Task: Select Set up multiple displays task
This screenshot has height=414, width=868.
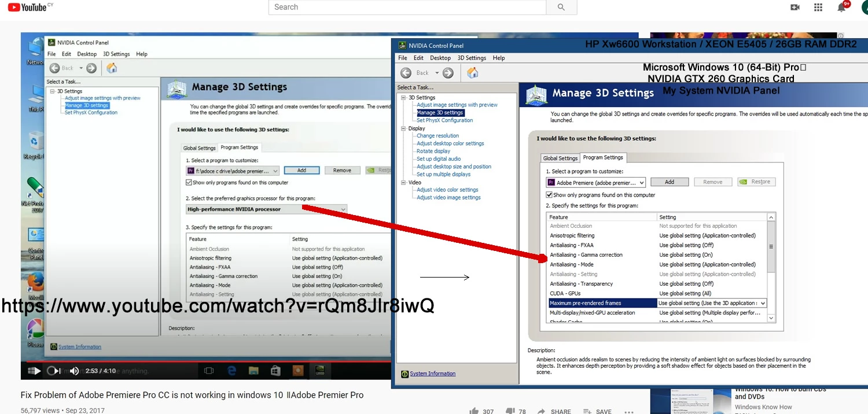Action: [x=443, y=174]
